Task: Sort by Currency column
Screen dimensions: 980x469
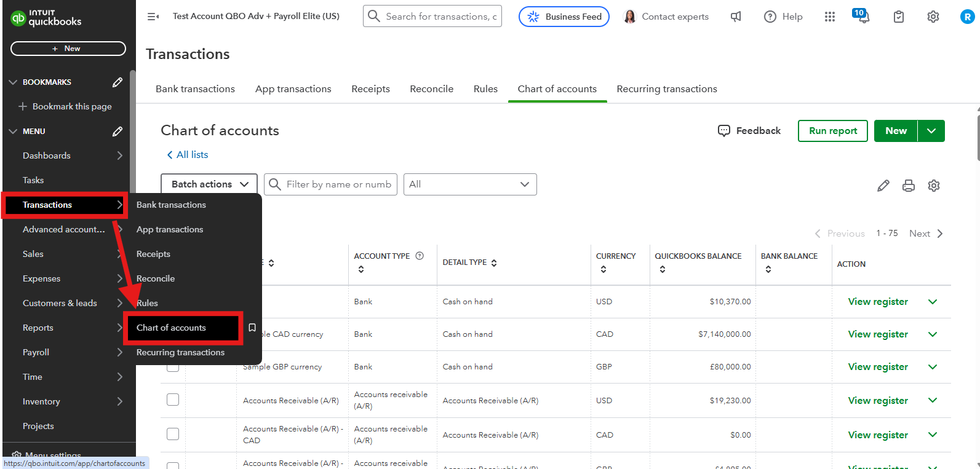Action: point(604,269)
